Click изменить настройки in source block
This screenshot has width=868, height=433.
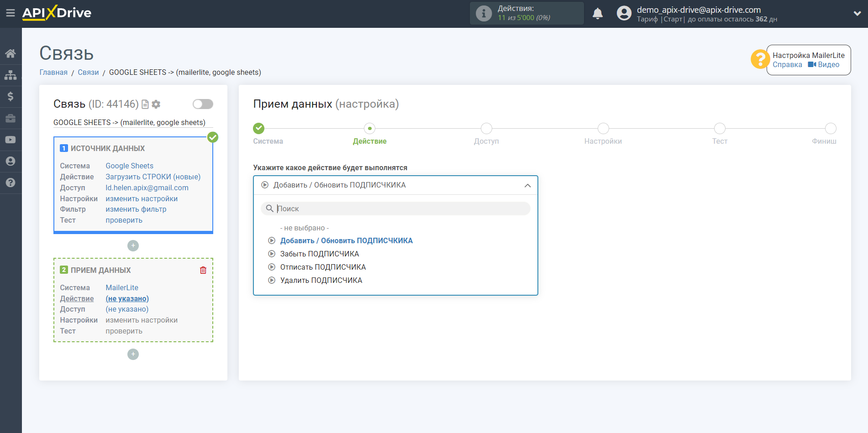pos(142,199)
